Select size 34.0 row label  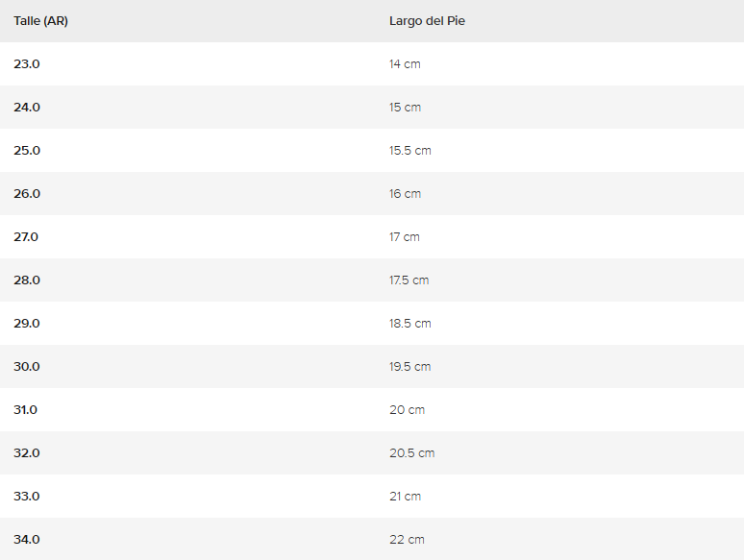[27, 540]
